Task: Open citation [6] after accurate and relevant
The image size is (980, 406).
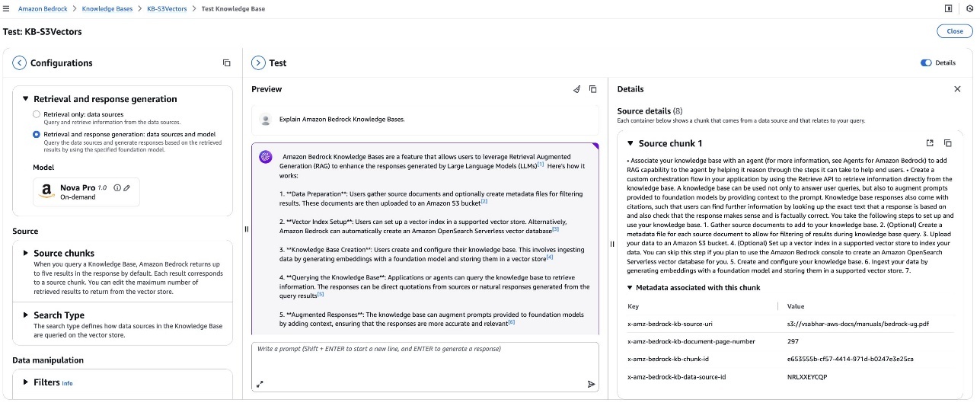Action: [x=512, y=322]
